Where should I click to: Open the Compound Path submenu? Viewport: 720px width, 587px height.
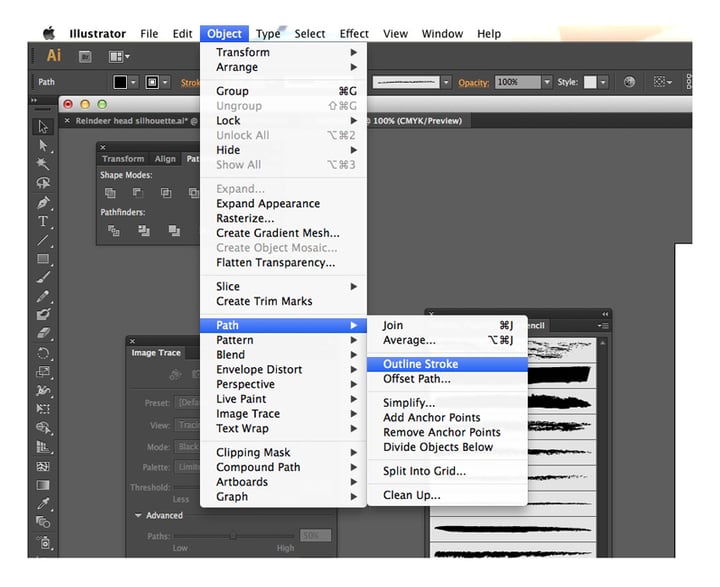[283, 467]
